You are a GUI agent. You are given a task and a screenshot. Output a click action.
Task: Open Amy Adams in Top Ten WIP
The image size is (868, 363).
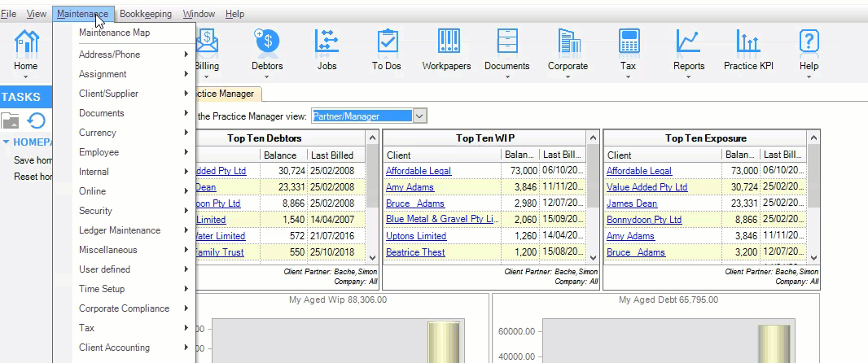click(x=410, y=187)
